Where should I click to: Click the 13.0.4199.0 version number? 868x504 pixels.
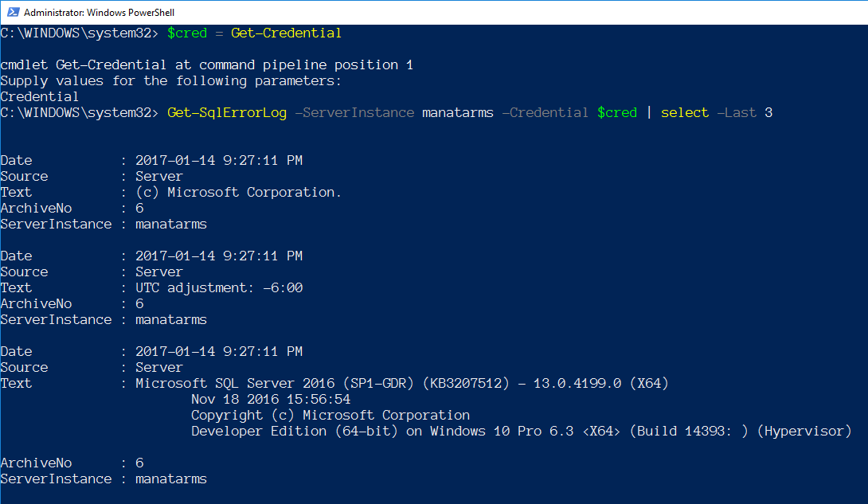(577, 384)
